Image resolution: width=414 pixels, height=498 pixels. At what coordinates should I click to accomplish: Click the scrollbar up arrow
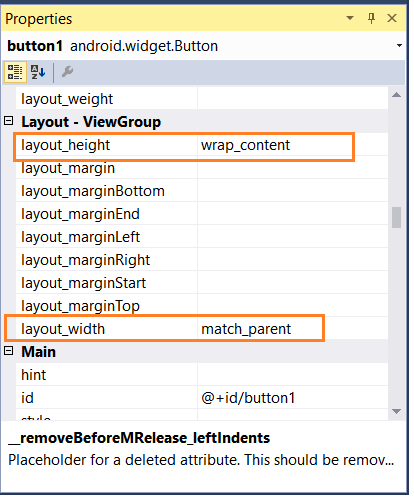pos(396,95)
